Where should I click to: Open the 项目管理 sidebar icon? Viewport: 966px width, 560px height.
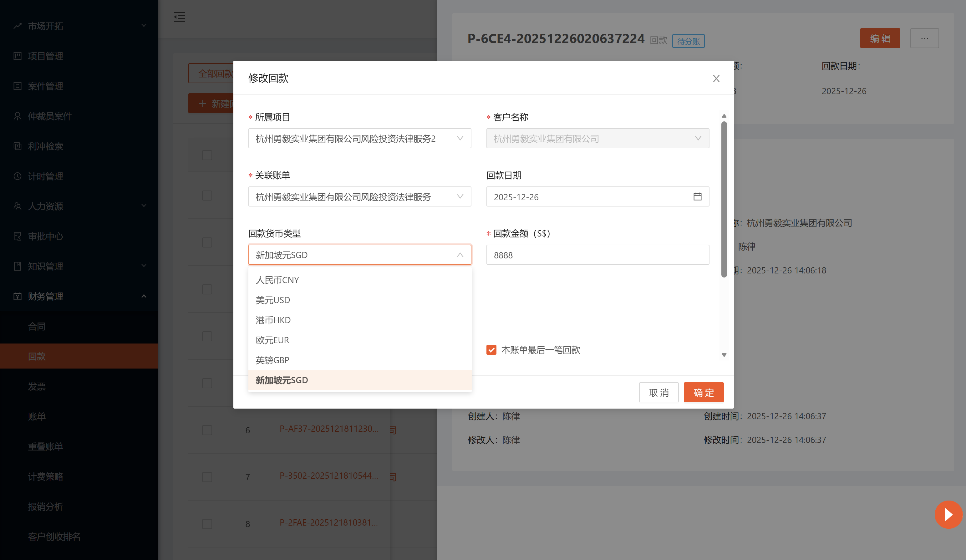pos(18,56)
